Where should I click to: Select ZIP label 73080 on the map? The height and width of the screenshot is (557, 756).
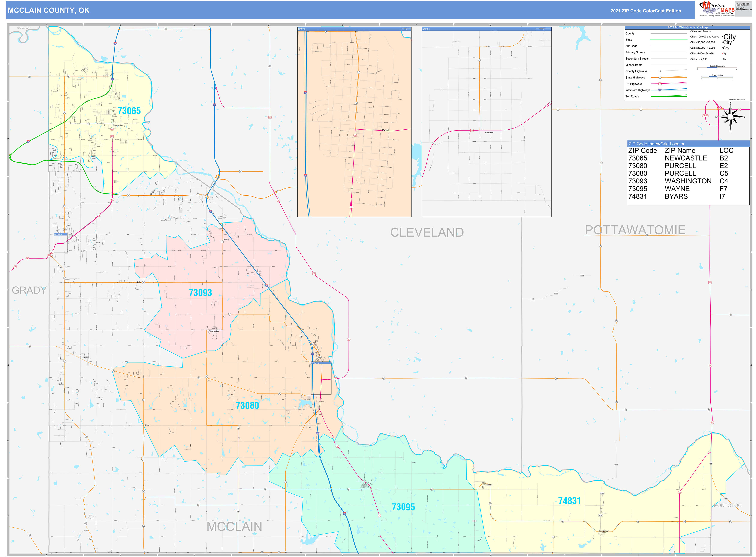click(x=247, y=405)
